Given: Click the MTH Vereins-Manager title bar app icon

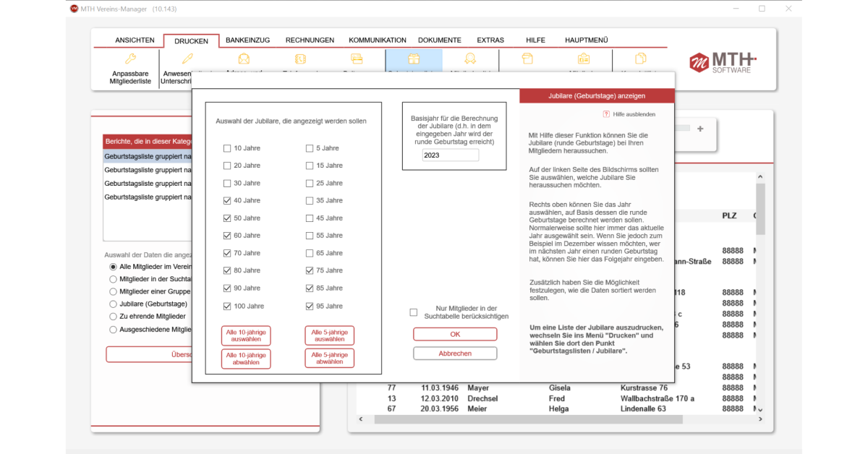Looking at the screenshot, I should click(x=74, y=9).
